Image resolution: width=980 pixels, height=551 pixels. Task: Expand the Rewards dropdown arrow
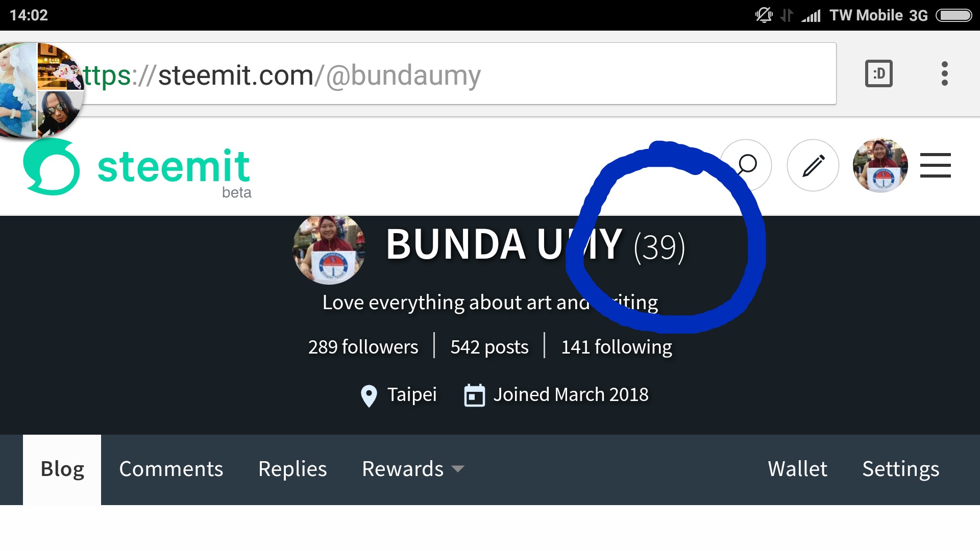(x=458, y=469)
